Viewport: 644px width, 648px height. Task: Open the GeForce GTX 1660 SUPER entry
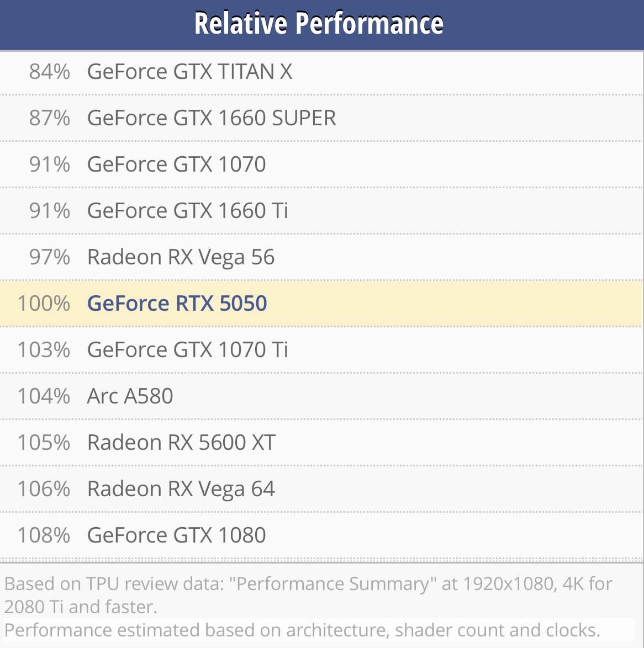click(212, 118)
